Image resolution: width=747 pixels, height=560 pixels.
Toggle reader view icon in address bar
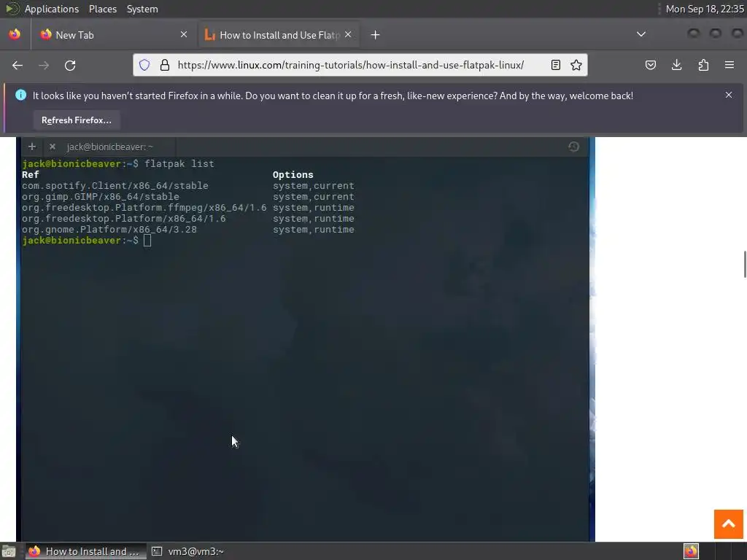(x=555, y=65)
